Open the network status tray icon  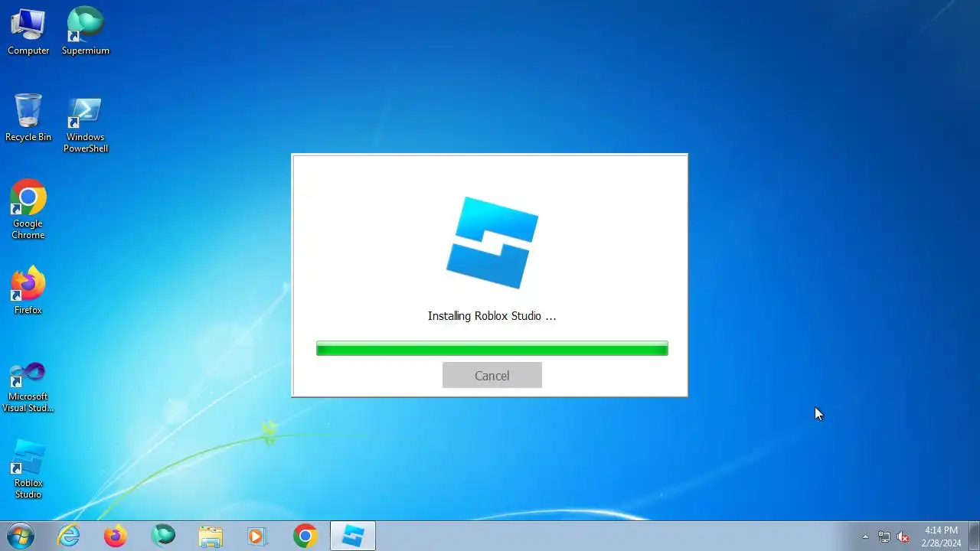884,536
